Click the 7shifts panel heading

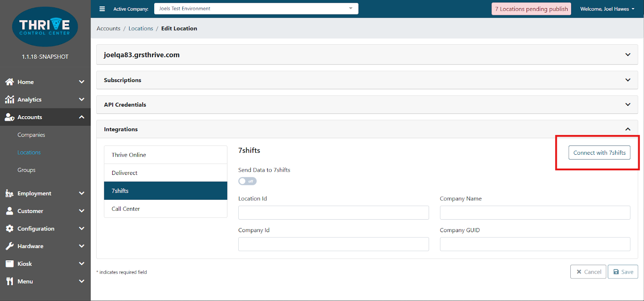[249, 150]
